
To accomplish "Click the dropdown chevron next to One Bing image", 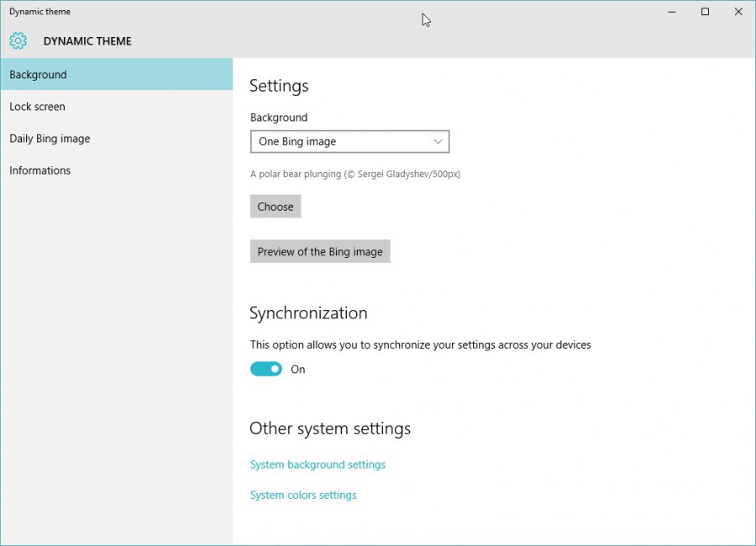I will click(438, 141).
